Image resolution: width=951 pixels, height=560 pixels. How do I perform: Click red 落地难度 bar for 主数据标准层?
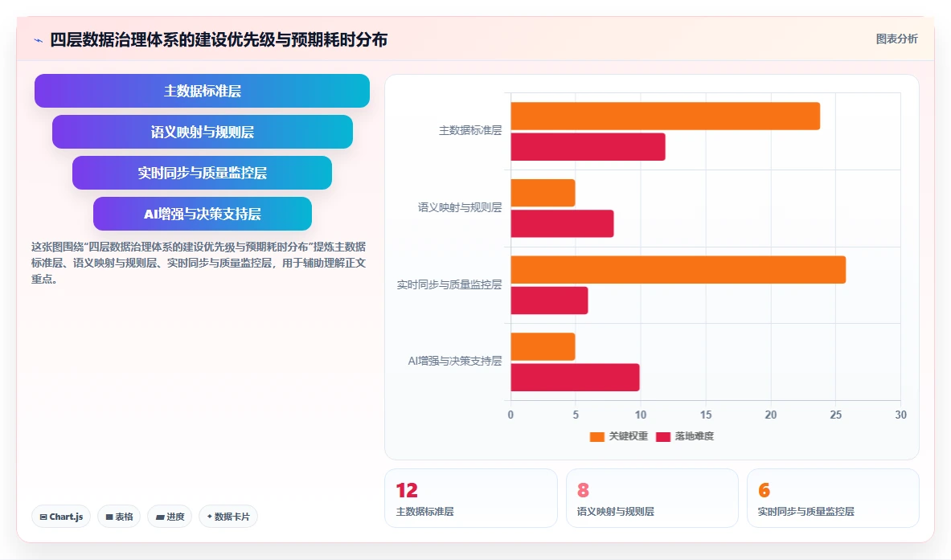(588, 147)
